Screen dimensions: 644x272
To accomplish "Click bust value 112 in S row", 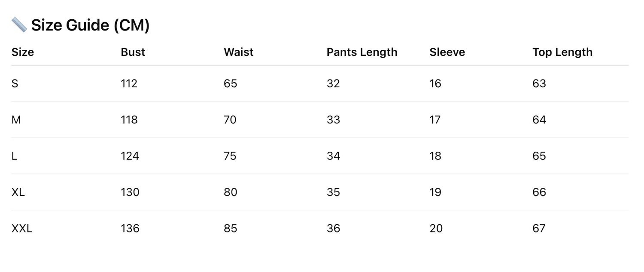I will (x=129, y=83).
